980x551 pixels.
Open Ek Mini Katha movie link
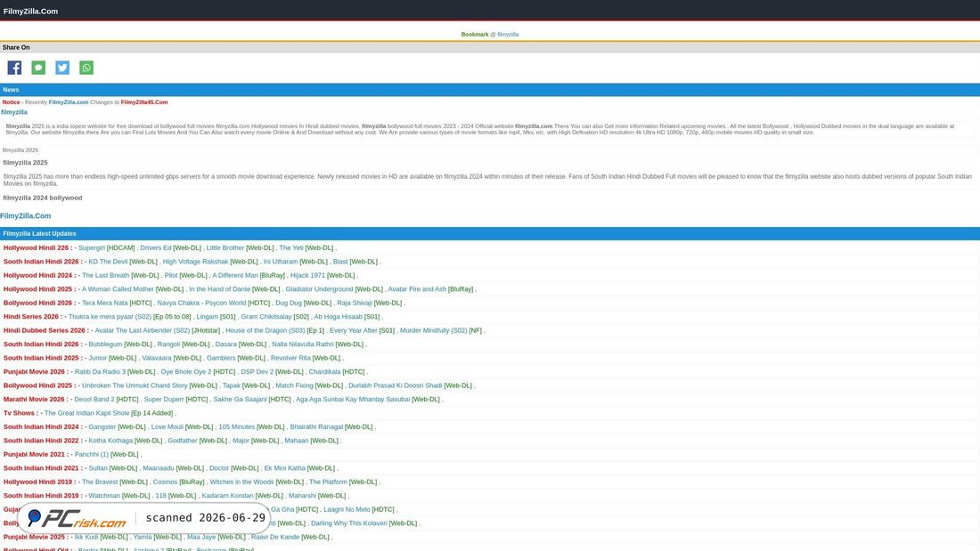point(284,468)
